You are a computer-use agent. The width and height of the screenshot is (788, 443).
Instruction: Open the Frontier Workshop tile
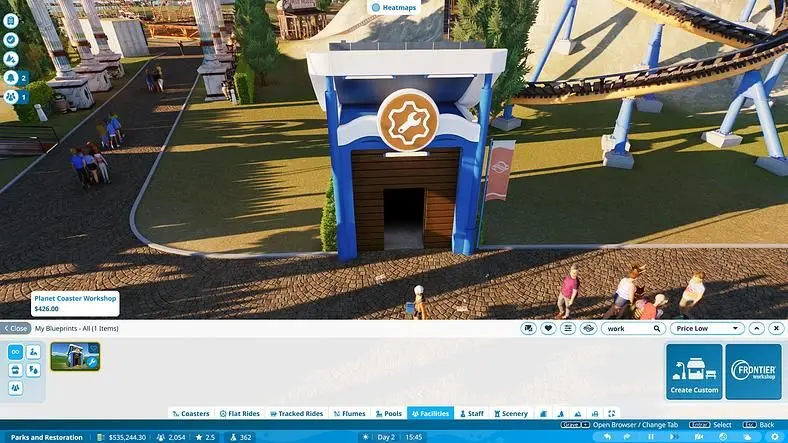click(753, 372)
